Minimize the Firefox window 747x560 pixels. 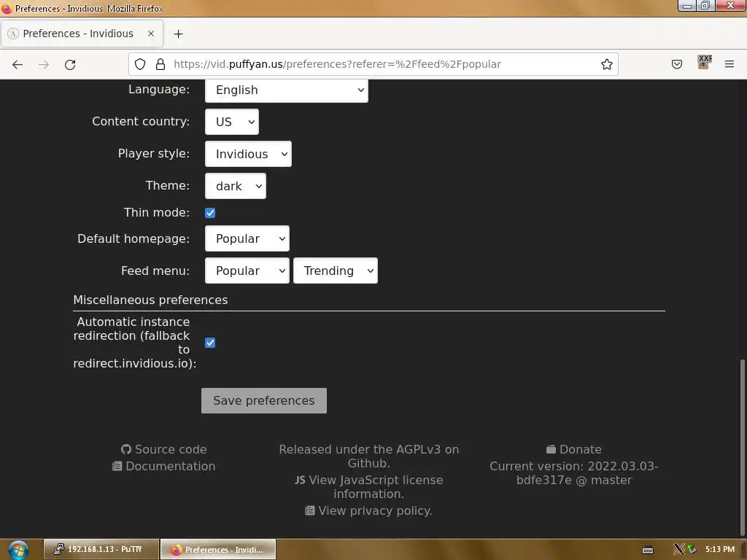[687, 6]
